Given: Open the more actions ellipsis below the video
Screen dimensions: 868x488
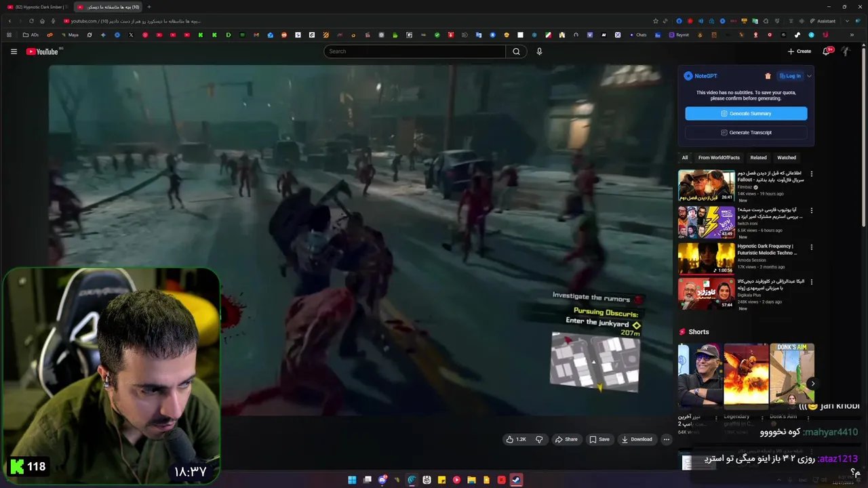Looking at the screenshot, I should 667,439.
